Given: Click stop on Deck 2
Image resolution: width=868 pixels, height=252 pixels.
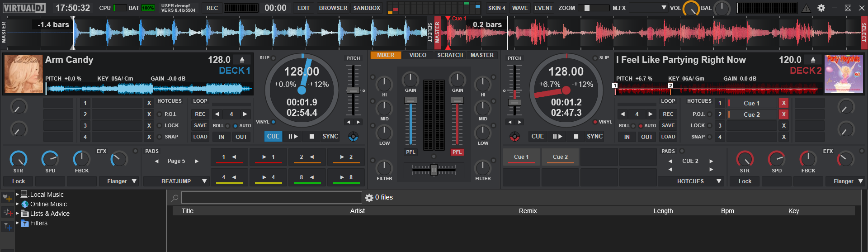Looking at the screenshot, I should pos(576,136).
